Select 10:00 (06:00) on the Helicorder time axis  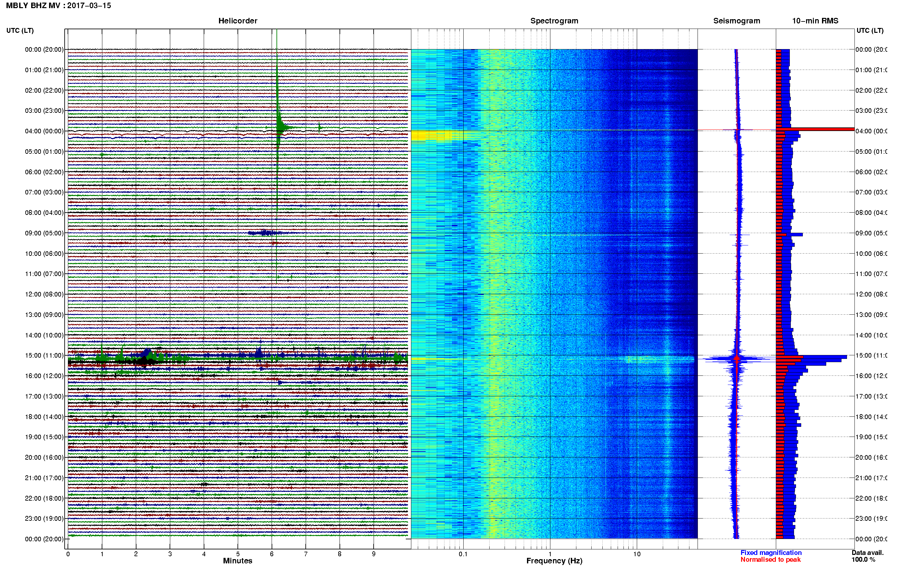(x=44, y=254)
